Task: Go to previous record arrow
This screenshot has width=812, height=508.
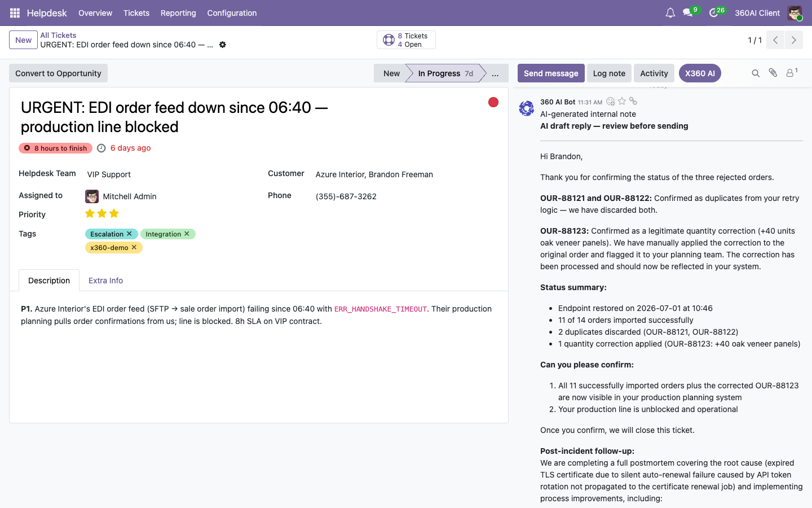Action: pos(775,40)
